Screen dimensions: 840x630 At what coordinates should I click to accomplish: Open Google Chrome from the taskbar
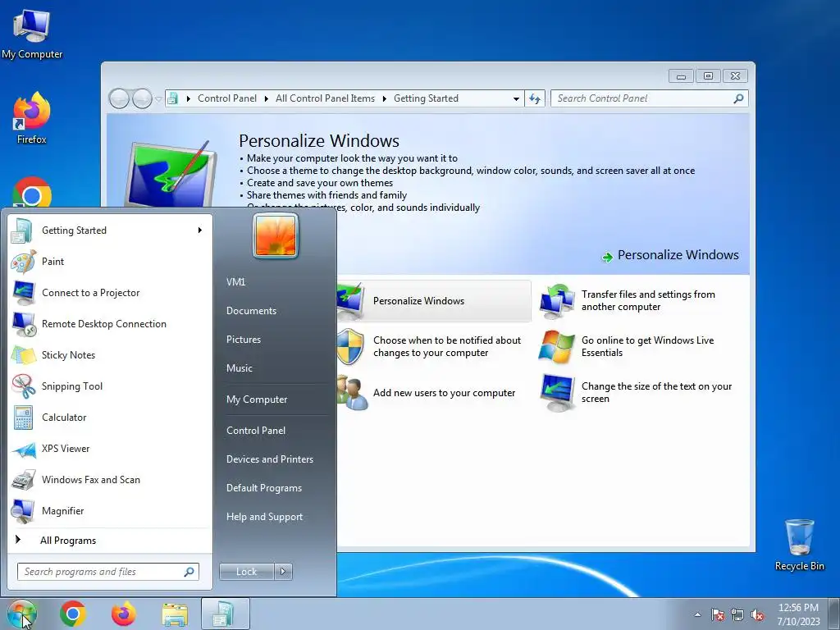(73, 614)
